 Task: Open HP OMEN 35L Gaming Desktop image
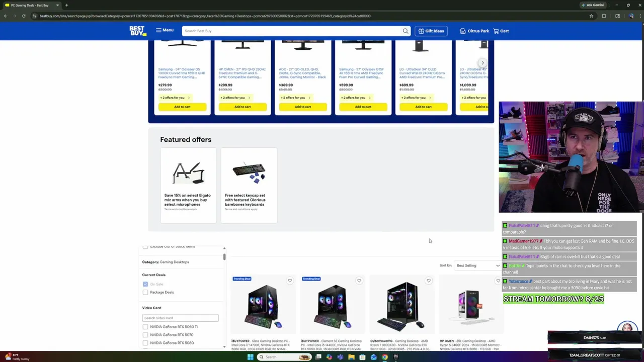click(470, 306)
